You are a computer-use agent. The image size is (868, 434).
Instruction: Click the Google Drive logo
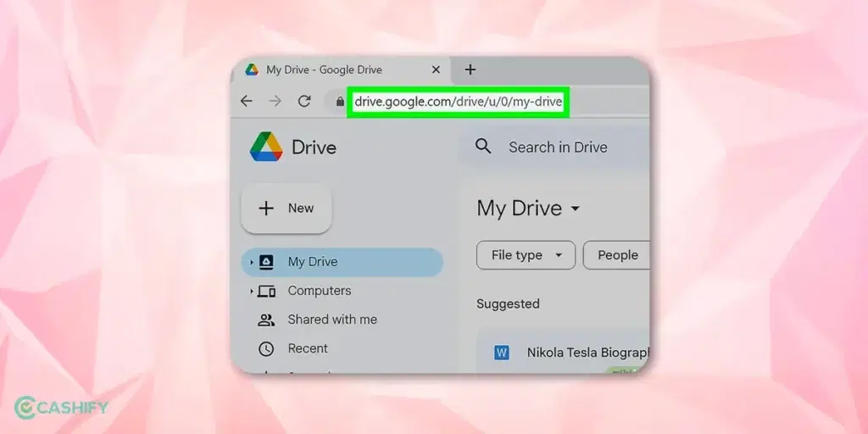266,147
